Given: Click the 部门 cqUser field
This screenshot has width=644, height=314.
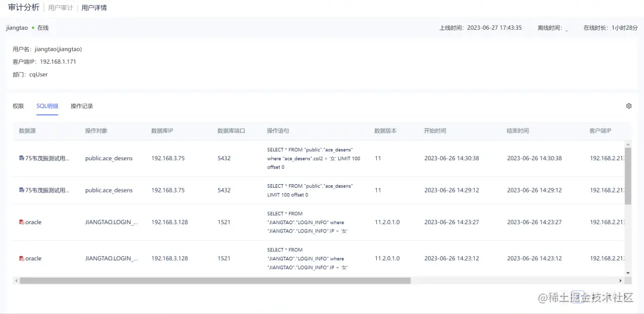Looking at the screenshot, I should click(30, 74).
